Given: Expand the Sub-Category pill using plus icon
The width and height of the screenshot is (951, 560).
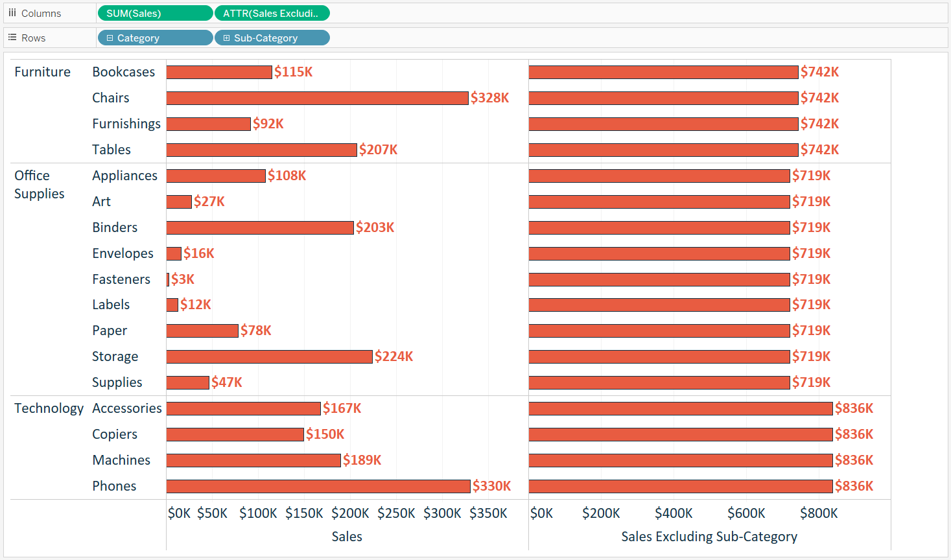Looking at the screenshot, I should pos(226,38).
